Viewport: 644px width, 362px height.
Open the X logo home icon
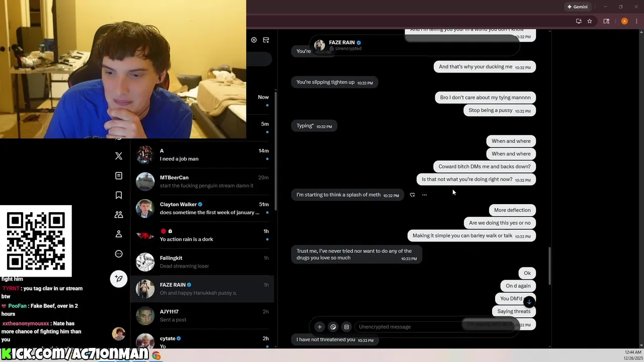119,156
